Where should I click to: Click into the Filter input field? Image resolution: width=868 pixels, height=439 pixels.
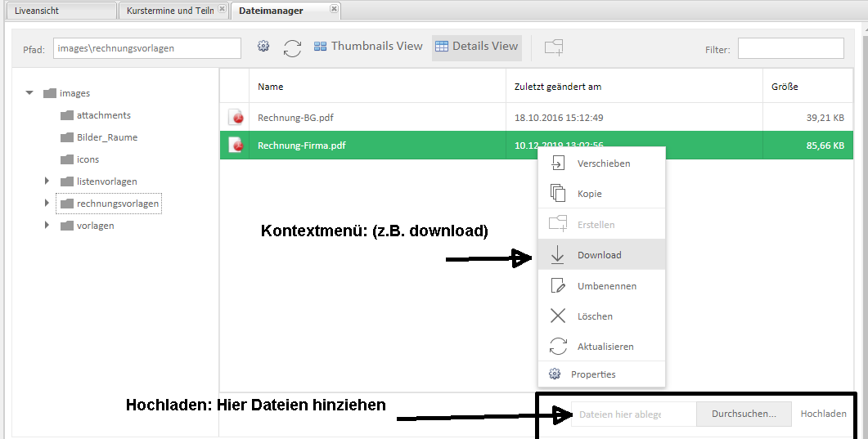790,49
